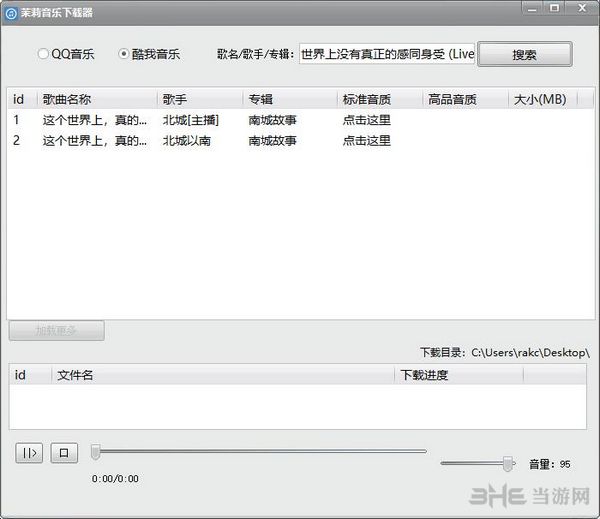Click the 歌曲名称 column header
This screenshot has height=519, width=600.
[97, 100]
